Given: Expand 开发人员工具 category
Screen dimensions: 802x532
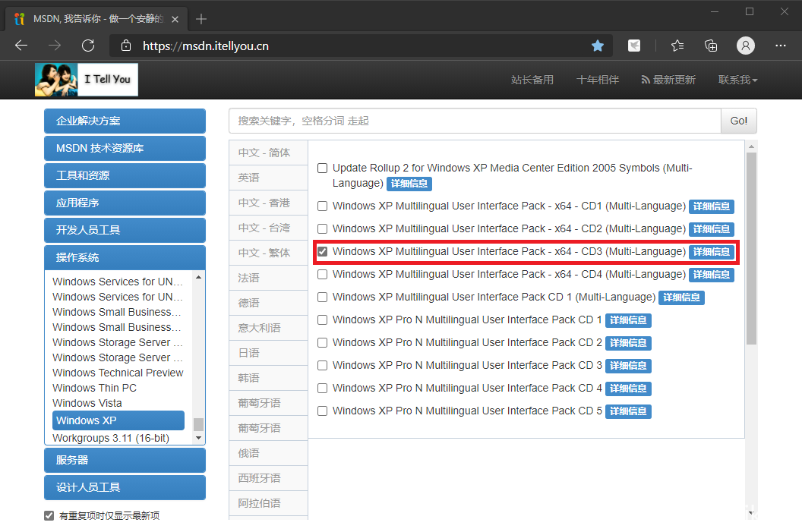Looking at the screenshot, I should click(125, 231).
